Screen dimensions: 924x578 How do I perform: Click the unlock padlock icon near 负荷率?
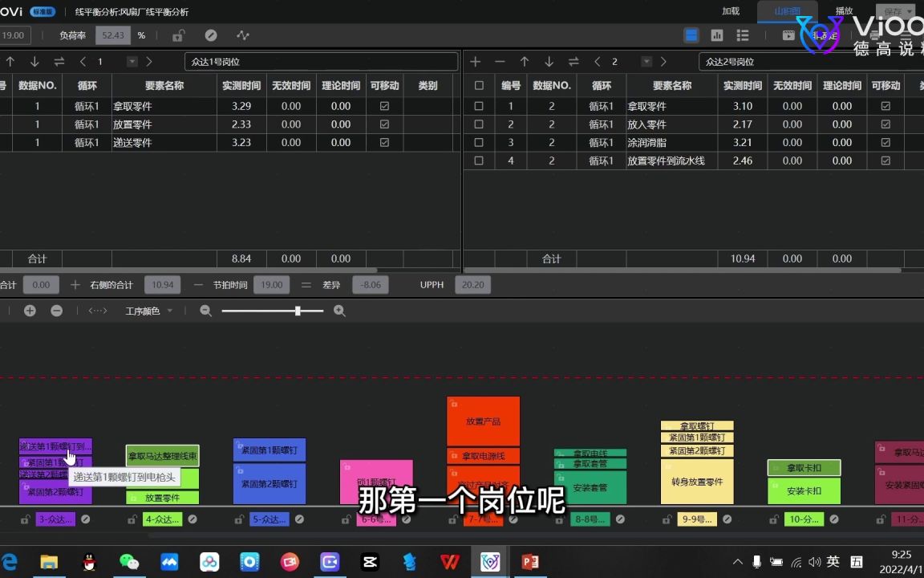(178, 35)
